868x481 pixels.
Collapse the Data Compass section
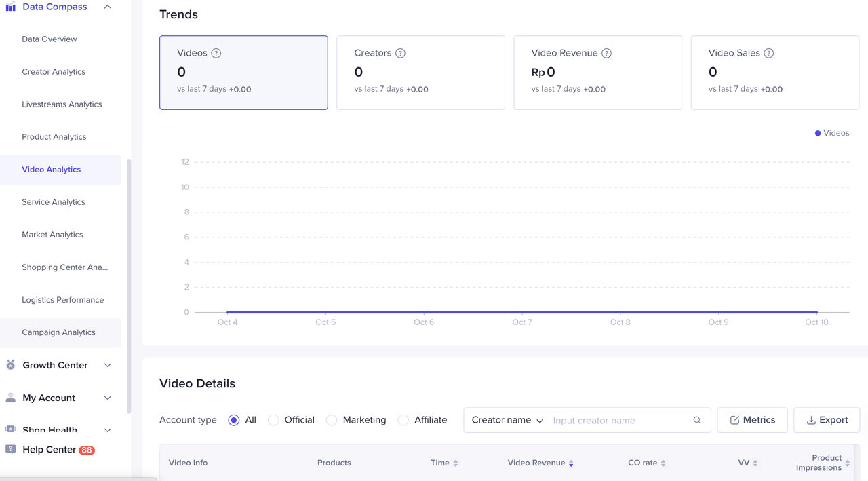[107, 7]
